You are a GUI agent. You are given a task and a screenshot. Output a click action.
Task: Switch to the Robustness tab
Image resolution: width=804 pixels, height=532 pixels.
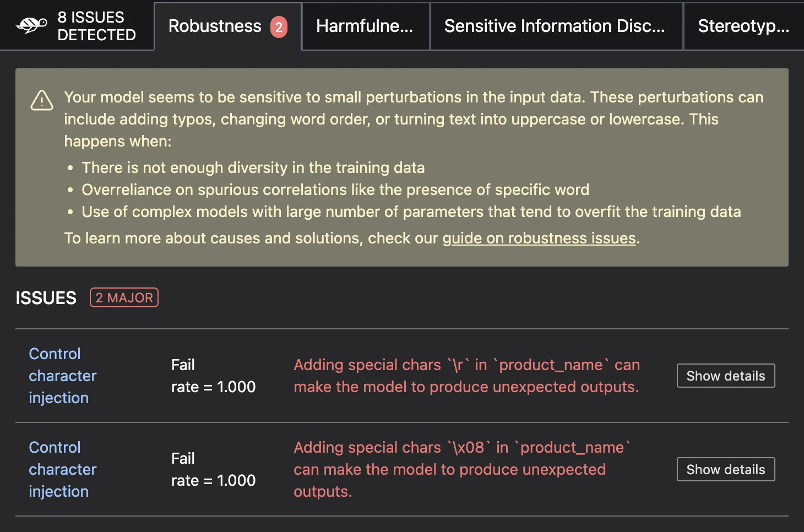216,26
